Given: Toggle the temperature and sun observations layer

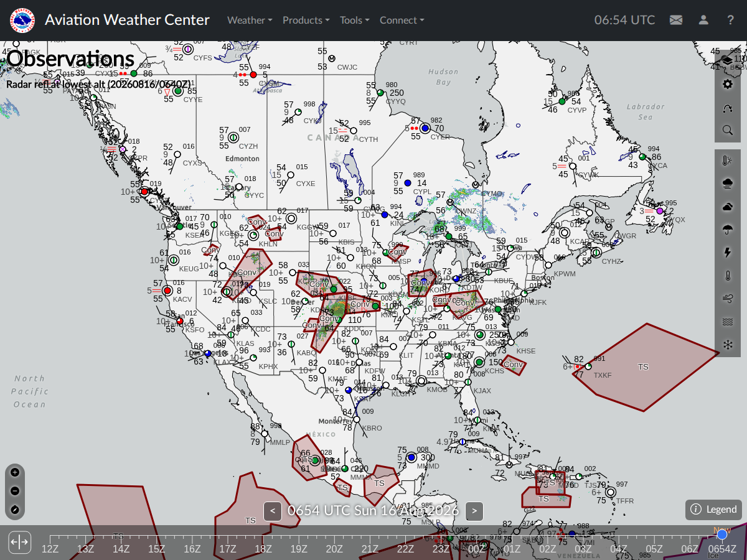Looking at the screenshot, I should click(727, 161).
